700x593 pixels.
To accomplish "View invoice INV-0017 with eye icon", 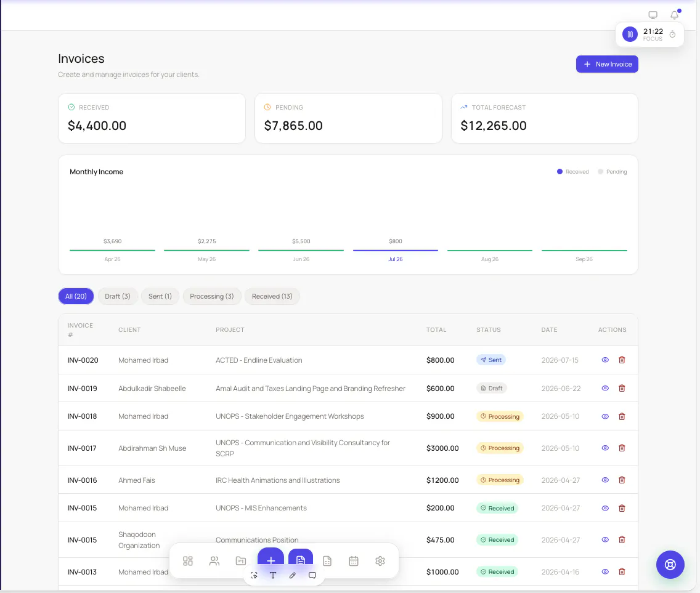I will coord(605,448).
